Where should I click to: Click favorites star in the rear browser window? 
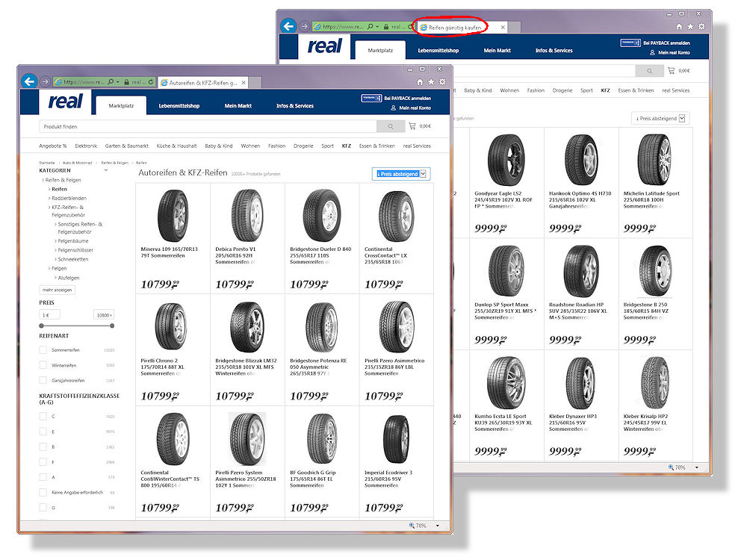point(690,27)
